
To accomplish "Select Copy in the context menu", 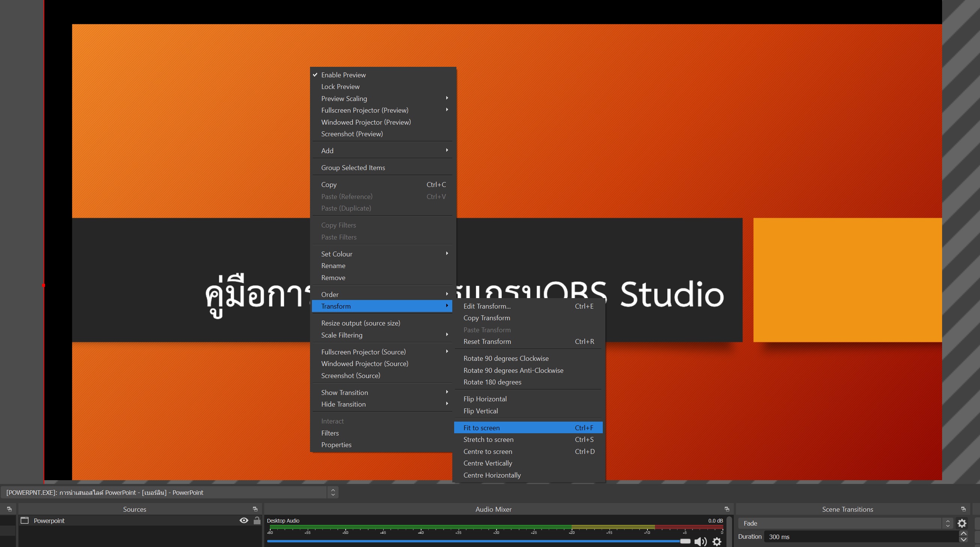I will point(382,185).
